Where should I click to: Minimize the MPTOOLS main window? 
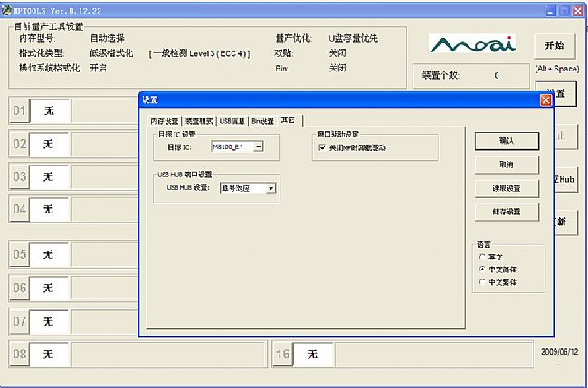coord(551,11)
